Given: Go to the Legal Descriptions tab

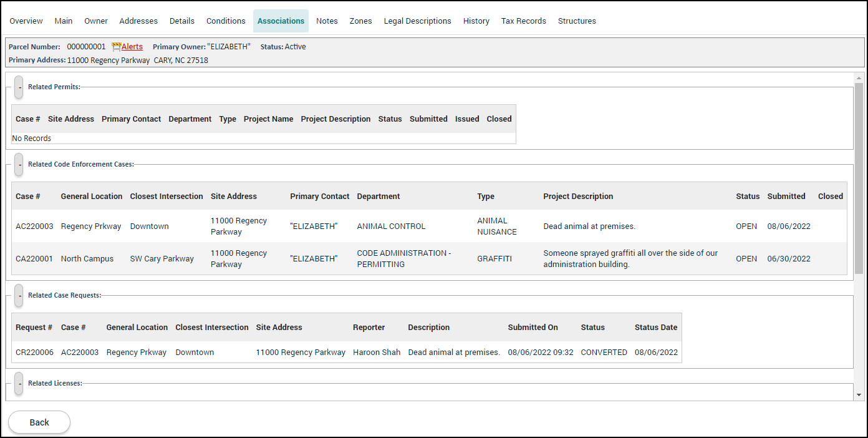Looking at the screenshot, I should (418, 21).
